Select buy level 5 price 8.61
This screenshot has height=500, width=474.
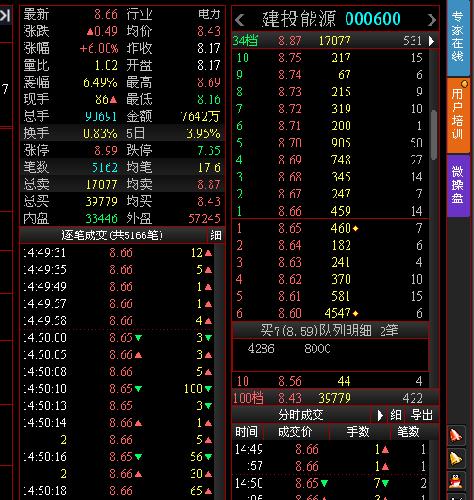coord(290,297)
